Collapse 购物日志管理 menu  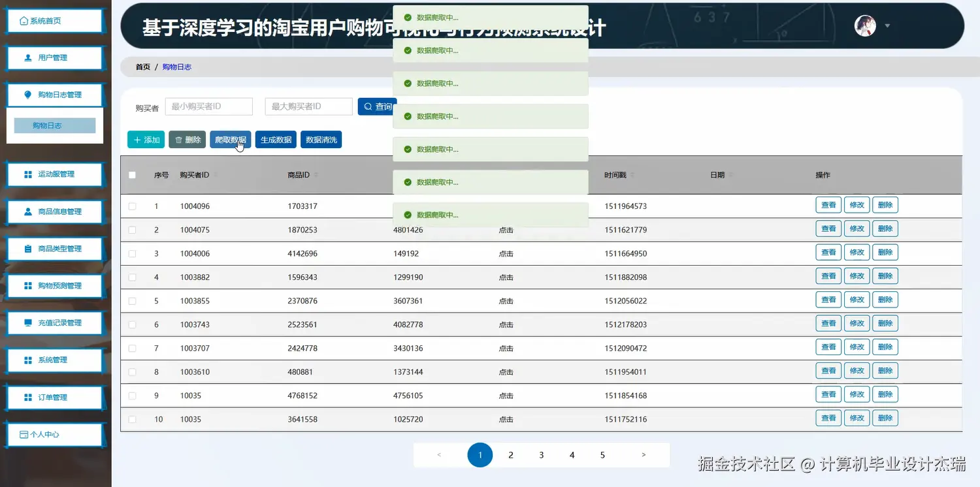point(54,95)
